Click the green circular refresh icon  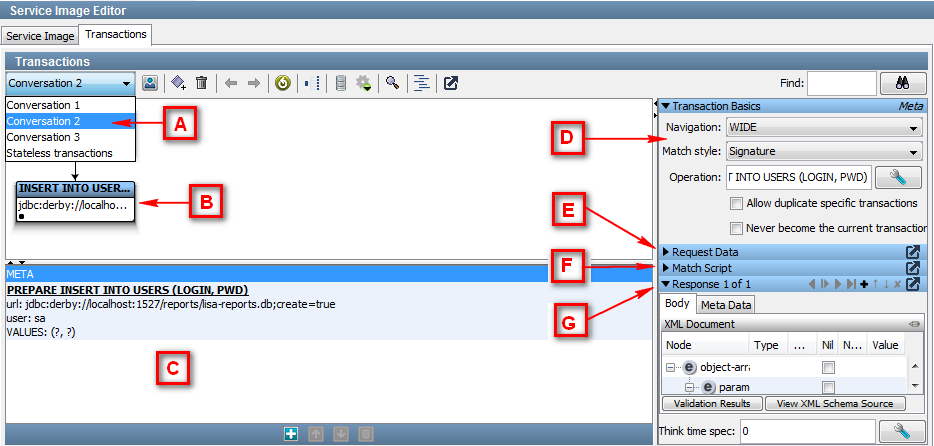pos(282,83)
